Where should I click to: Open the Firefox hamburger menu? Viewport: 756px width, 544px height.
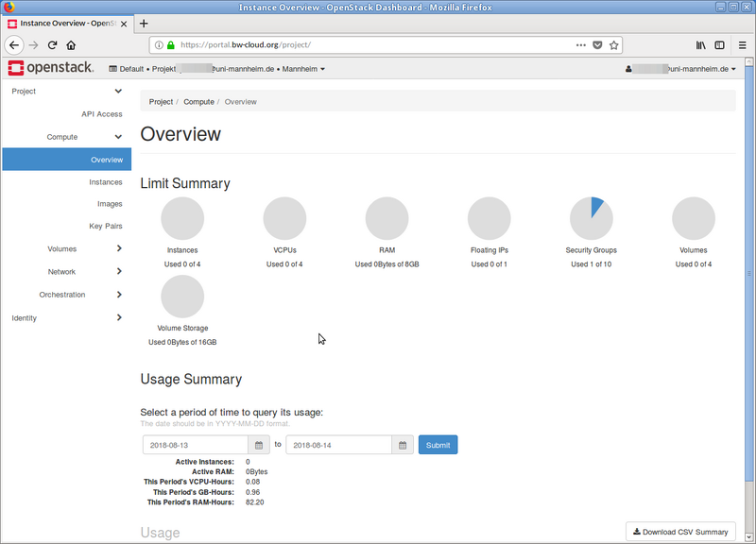(743, 43)
